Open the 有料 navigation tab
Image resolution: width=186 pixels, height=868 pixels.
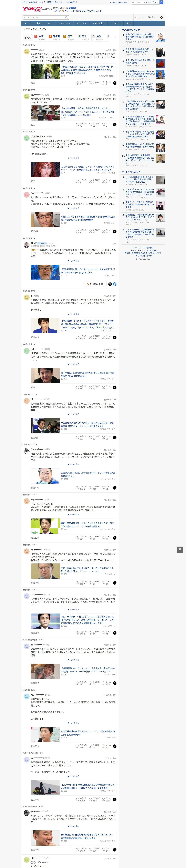click(x=128, y=24)
